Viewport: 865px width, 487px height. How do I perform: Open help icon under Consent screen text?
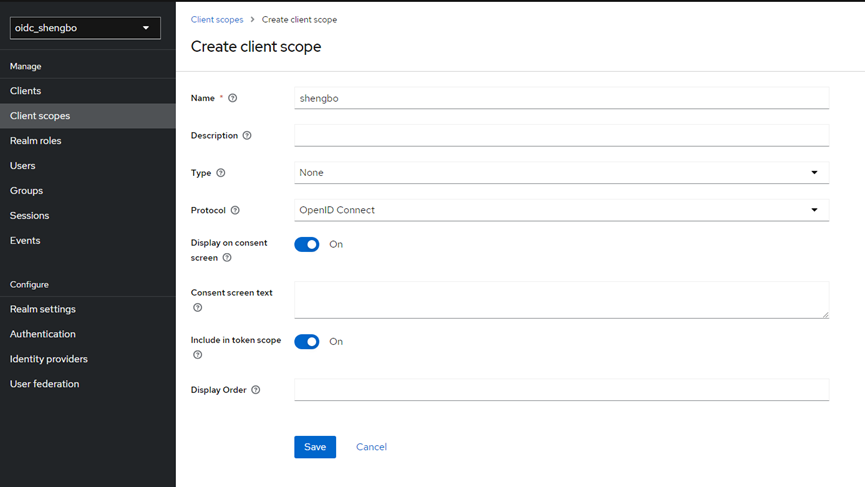coord(197,308)
